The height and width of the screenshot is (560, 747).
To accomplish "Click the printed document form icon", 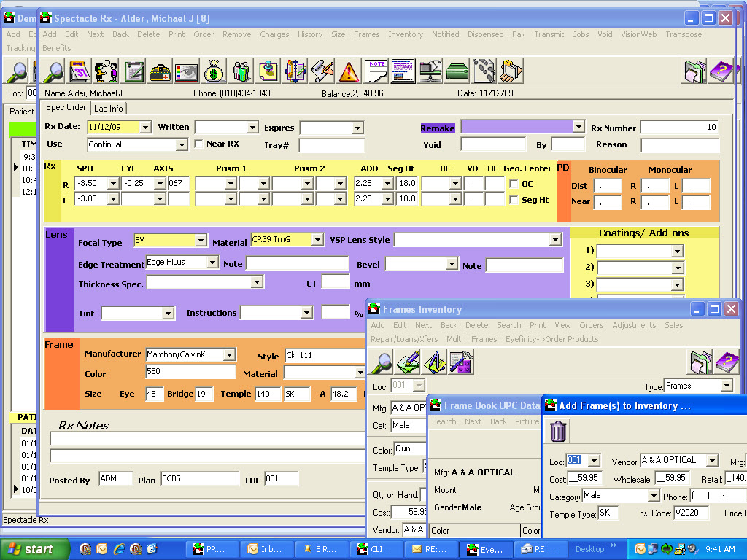I will pos(403,71).
